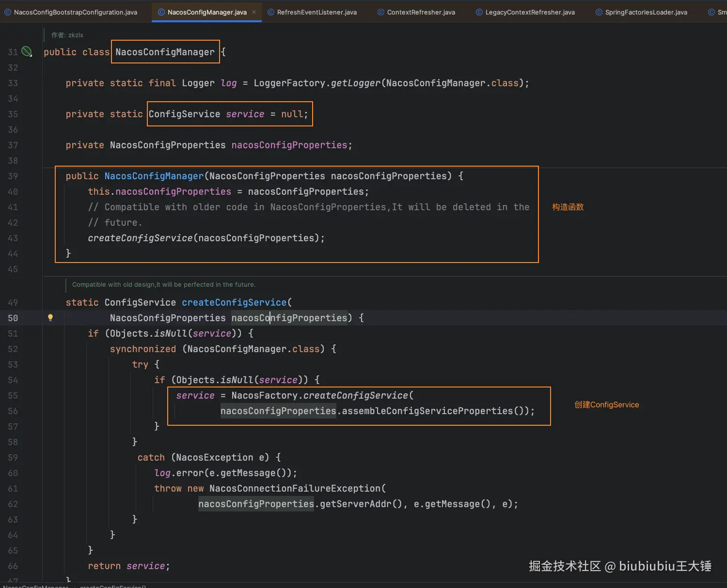Click the nacosConfigProperties field on line 37
Screen dimensions: 727x588
pos(289,145)
